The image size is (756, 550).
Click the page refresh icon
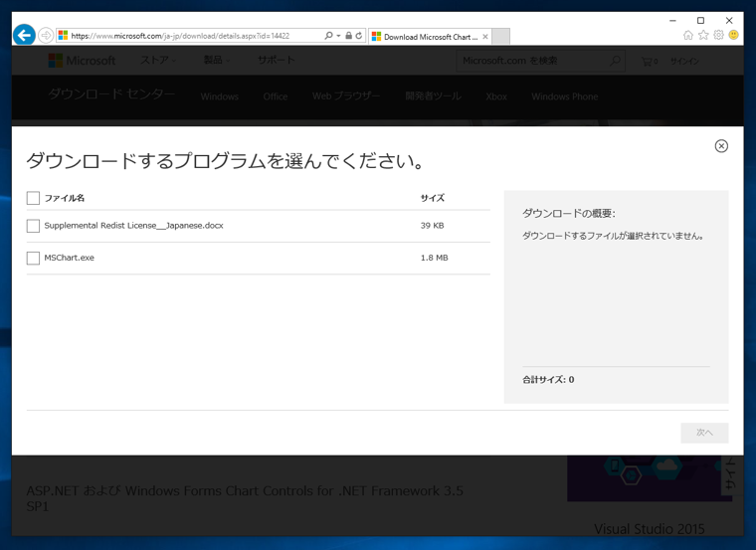[x=359, y=36]
